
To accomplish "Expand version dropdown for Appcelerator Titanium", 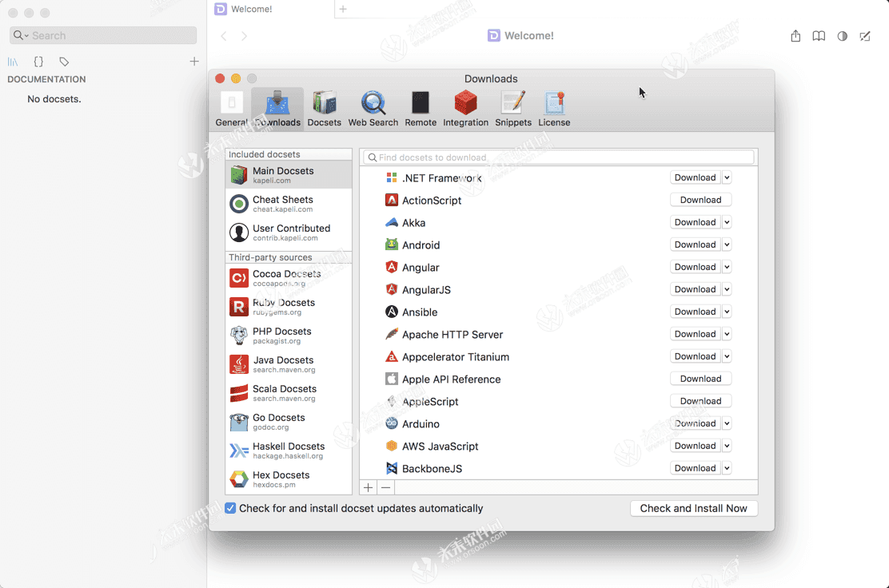I will tap(727, 356).
